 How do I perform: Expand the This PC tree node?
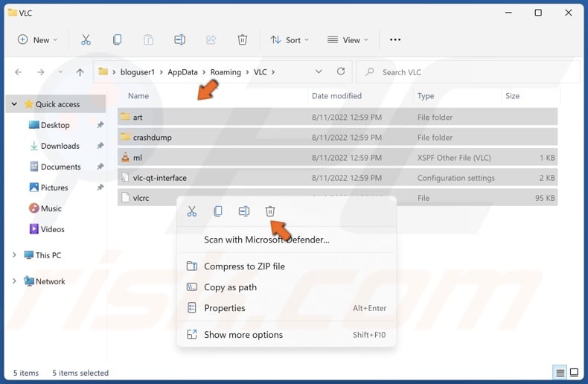14,255
